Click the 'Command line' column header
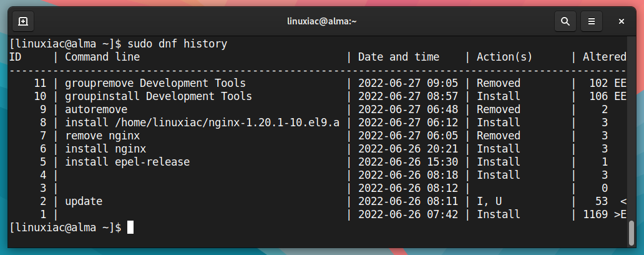644x255 pixels. (102, 57)
